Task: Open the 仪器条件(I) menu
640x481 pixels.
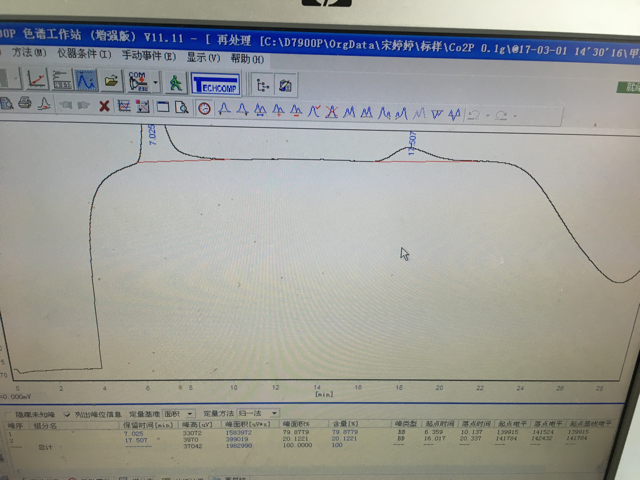Action: [x=84, y=53]
